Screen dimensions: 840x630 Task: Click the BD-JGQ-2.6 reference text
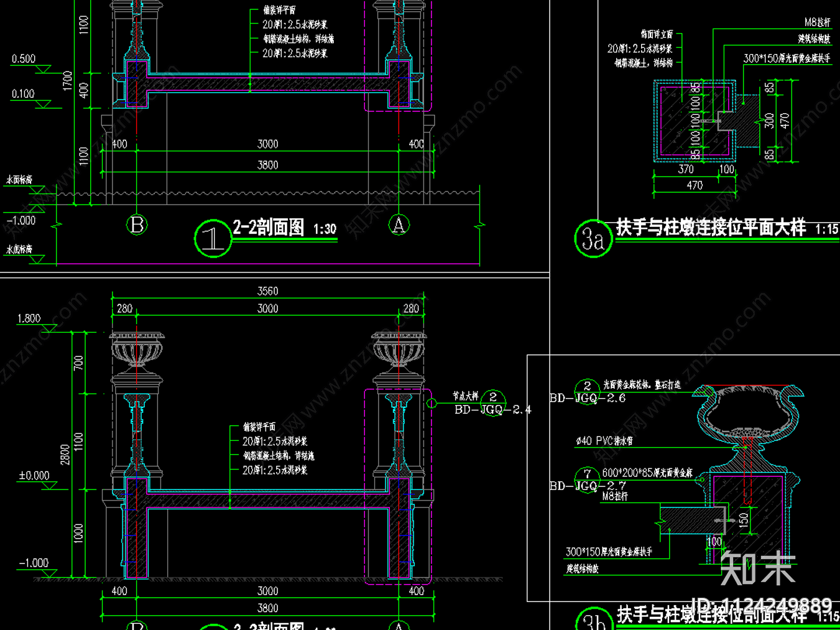coord(588,398)
